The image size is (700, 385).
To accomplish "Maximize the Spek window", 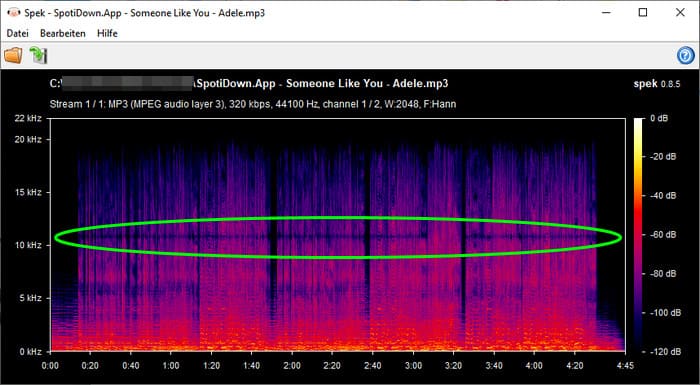I will click(x=643, y=13).
